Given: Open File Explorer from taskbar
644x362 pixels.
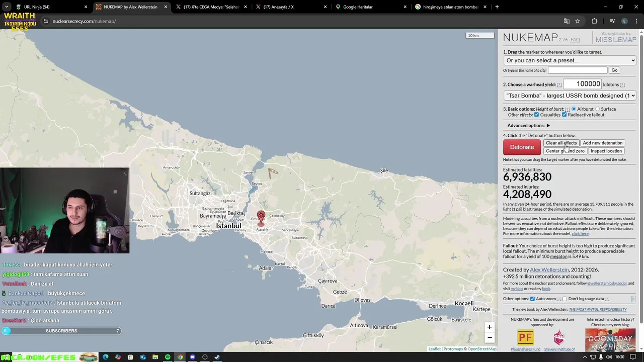Looking at the screenshot, I should 155,357.
